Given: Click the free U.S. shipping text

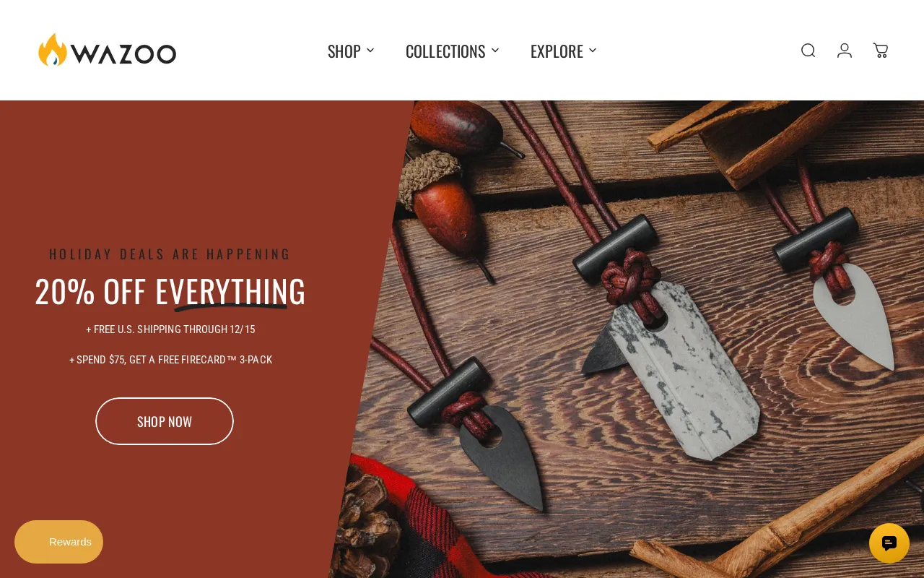Looking at the screenshot, I should [170, 329].
